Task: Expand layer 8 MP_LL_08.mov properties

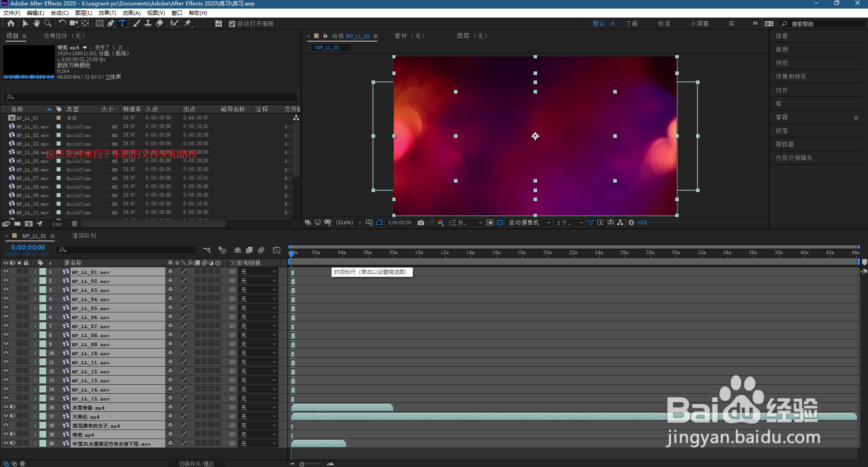Action: coord(35,335)
